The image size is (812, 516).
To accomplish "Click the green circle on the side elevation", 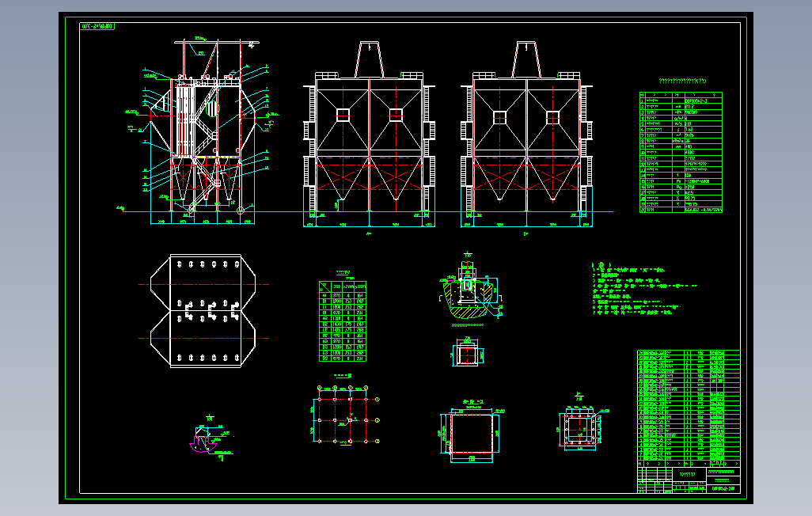I will tap(212, 108).
